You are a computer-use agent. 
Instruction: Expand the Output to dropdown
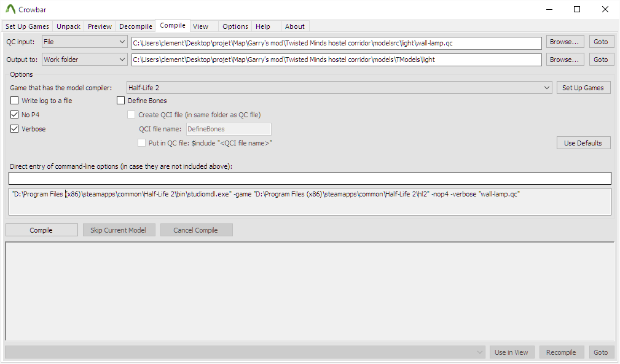pyautogui.click(x=85, y=60)
